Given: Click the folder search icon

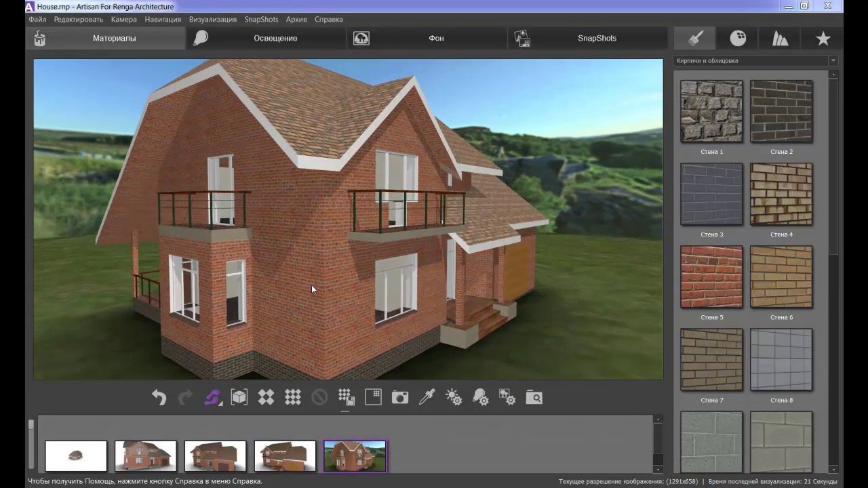Looking at the screenshot, I should (x=534, y=397).
